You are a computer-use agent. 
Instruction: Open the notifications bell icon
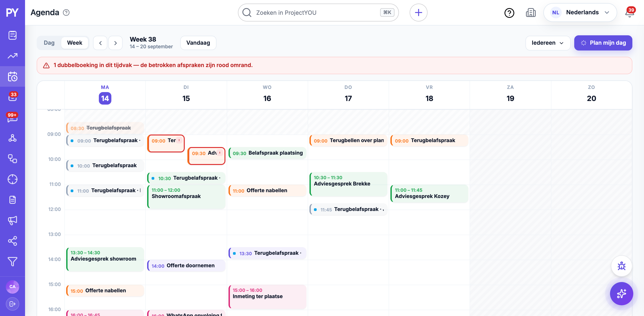click(629, 13)
